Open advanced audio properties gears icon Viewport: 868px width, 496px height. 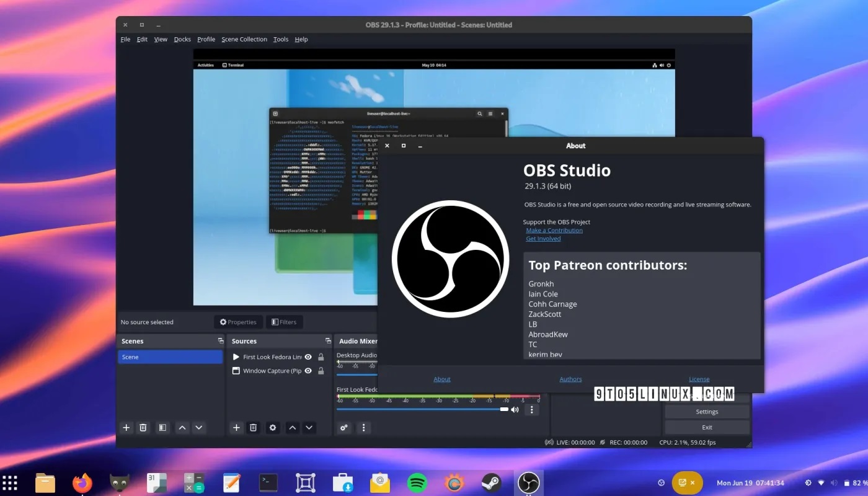tap(344, 428)
